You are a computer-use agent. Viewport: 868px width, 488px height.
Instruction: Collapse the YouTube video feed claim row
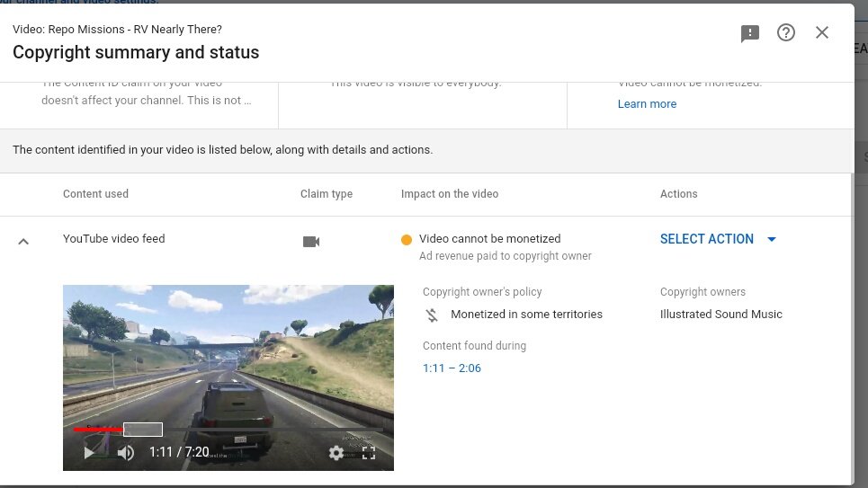click(23, 241)
